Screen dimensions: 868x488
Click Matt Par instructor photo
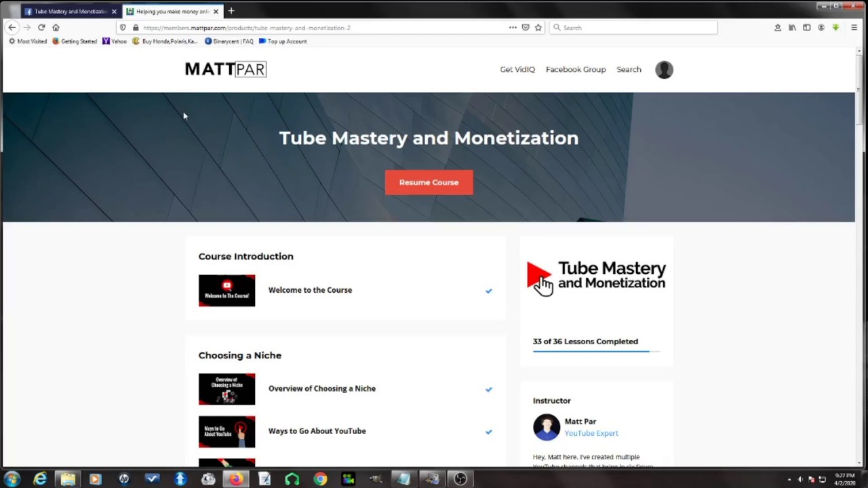tap(547, 427)
